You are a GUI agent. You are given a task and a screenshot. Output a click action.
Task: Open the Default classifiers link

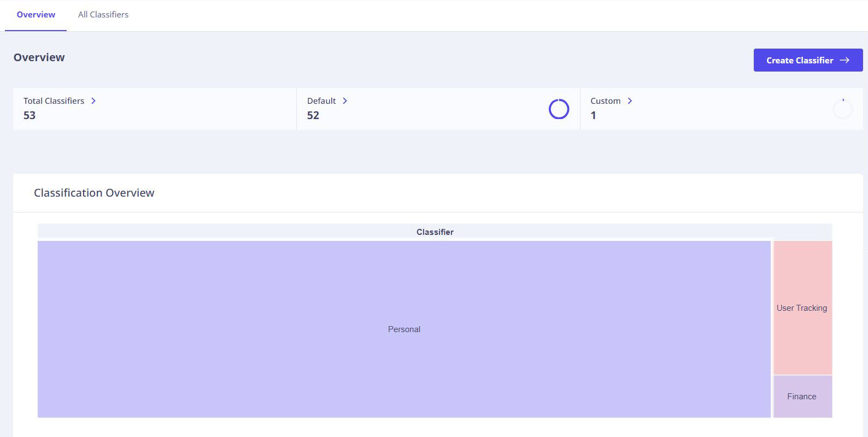pyautogui.click(x=321, y=101)
